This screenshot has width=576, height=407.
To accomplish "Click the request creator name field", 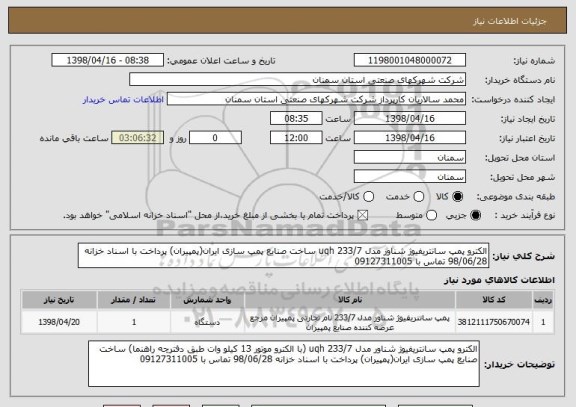I will tap(316, 99).
